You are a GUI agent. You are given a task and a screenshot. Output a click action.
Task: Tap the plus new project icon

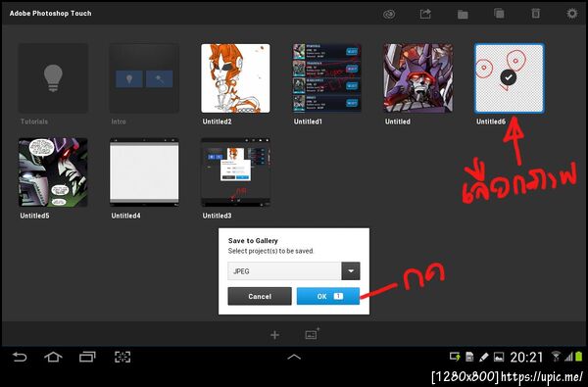tap(274, 335)
